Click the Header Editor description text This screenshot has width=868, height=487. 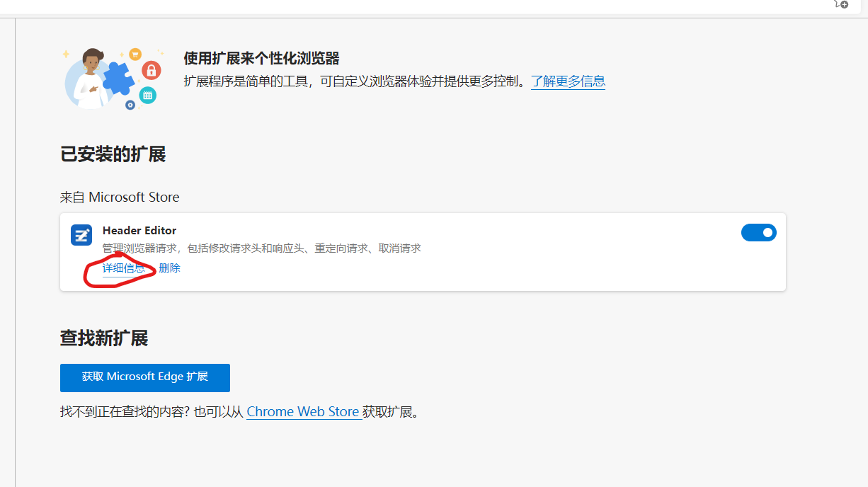(x=262, y=248)
